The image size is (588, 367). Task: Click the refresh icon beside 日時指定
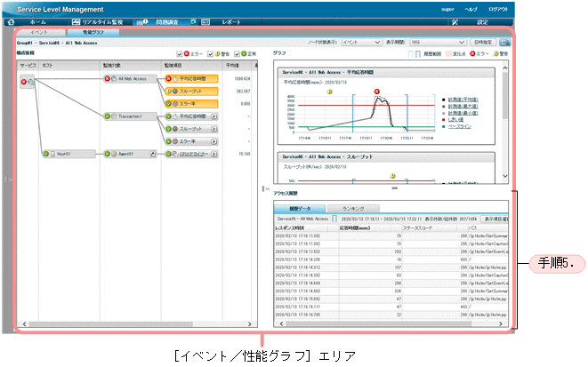coord(505,42)
